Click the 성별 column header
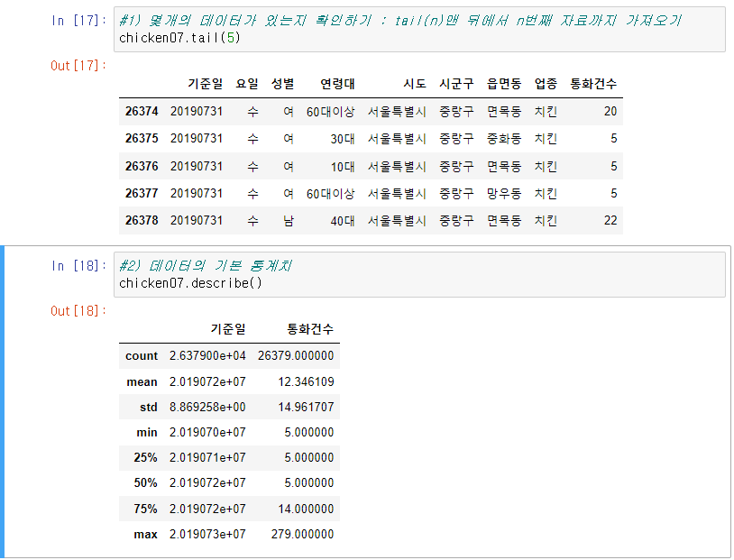 [283, 84]
